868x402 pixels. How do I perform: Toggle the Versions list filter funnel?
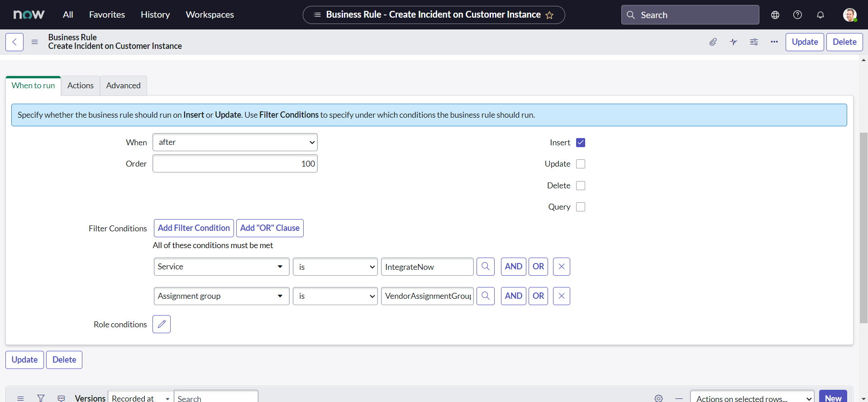click(41, 398)
